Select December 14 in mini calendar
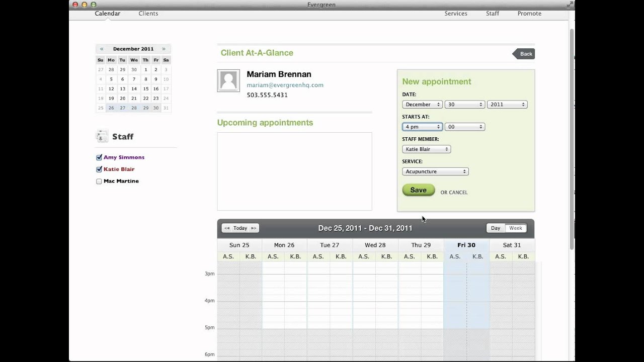The image size is (644, 362). coord(134,89)
